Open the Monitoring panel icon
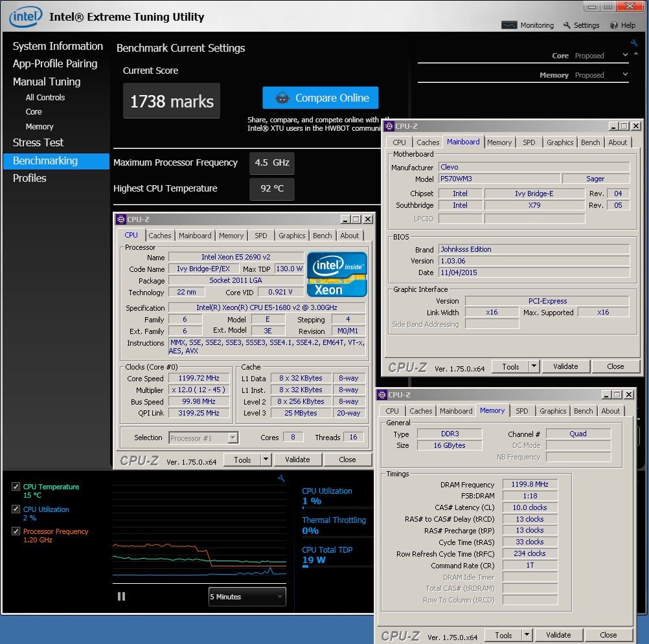Viewport: 649px width, 644px height. coord(508,25)
